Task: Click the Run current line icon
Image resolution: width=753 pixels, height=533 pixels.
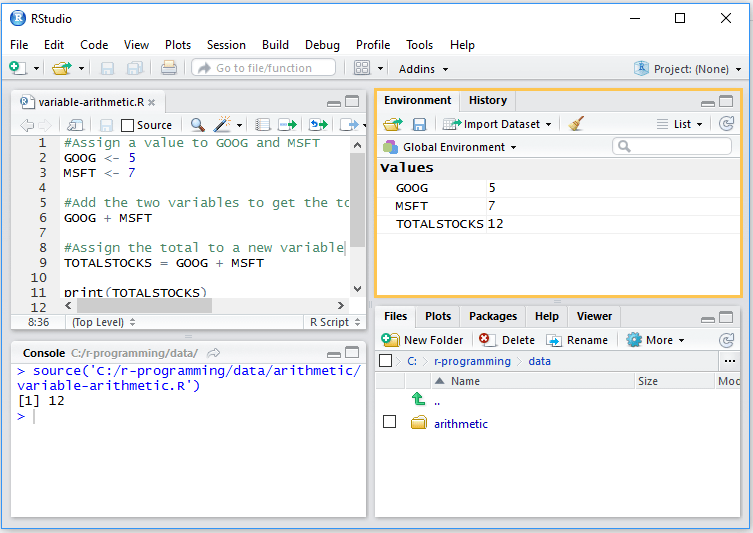Action: tap(288, 125)
